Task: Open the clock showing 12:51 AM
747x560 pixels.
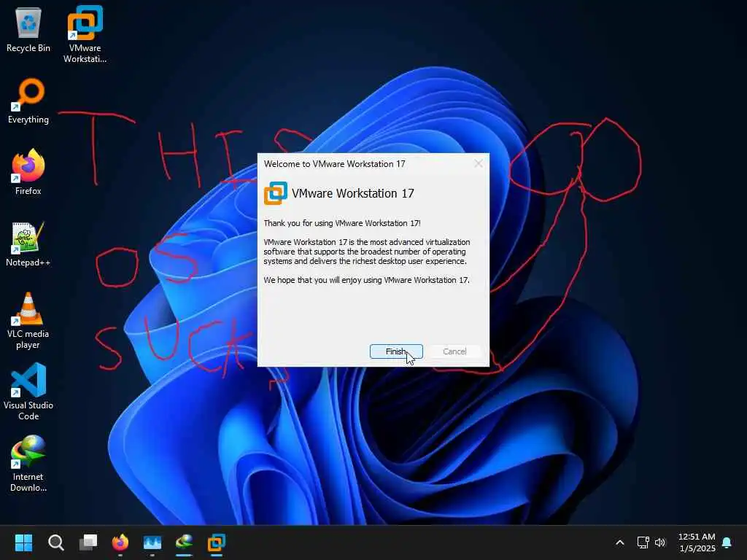Action: (697, 542)
